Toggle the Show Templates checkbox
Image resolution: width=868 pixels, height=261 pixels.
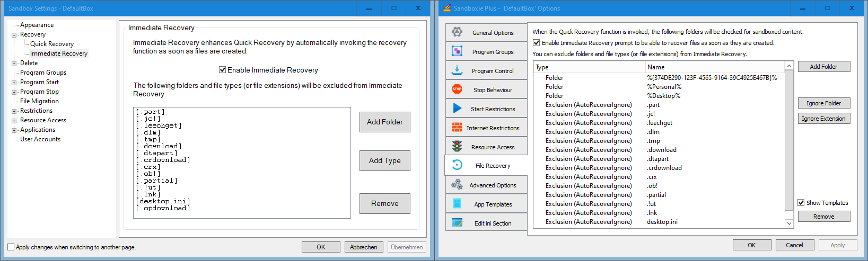[x=801, y=203]
